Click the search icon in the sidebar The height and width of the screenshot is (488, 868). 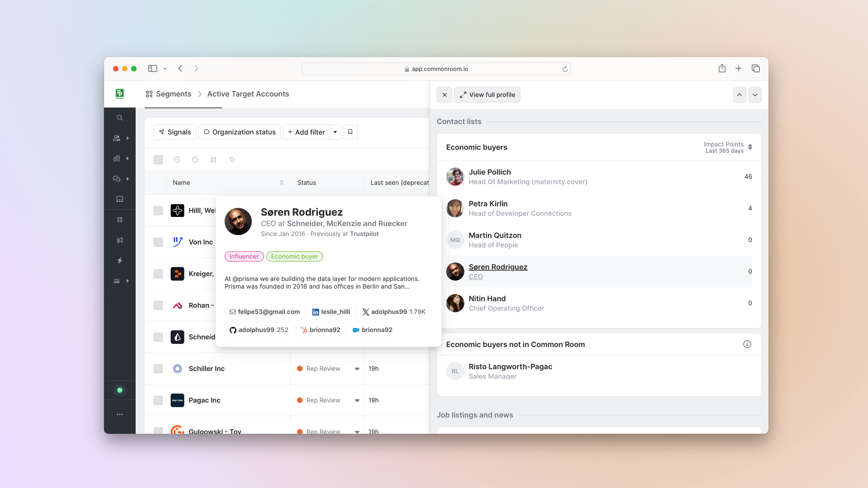(120, 118)
